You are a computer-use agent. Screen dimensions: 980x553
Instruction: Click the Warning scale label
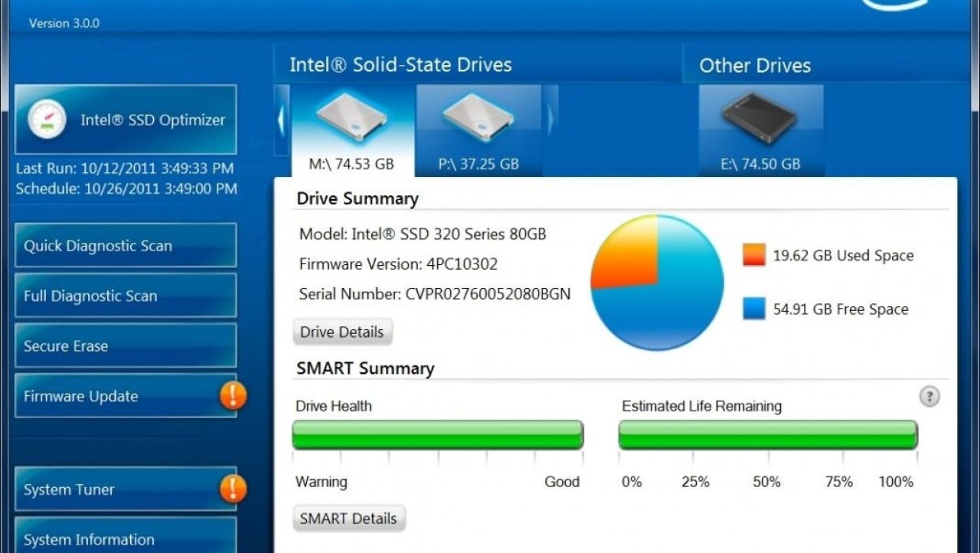(322, 482)
